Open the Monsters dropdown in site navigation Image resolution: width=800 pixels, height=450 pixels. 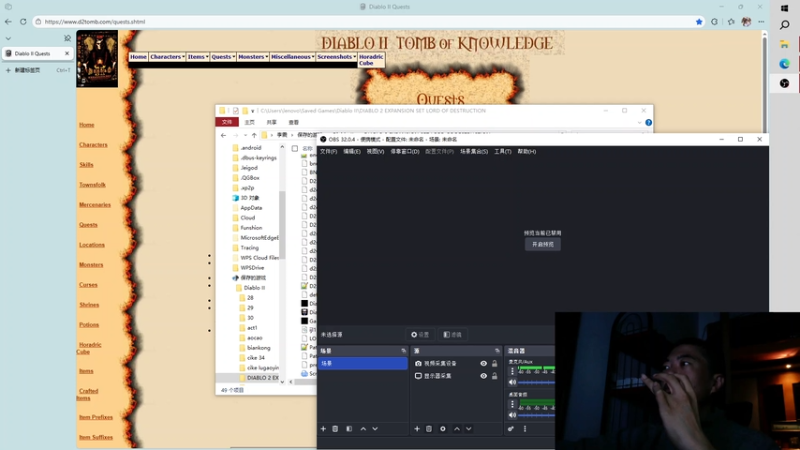pyautogui.click(x=253, y=57)
